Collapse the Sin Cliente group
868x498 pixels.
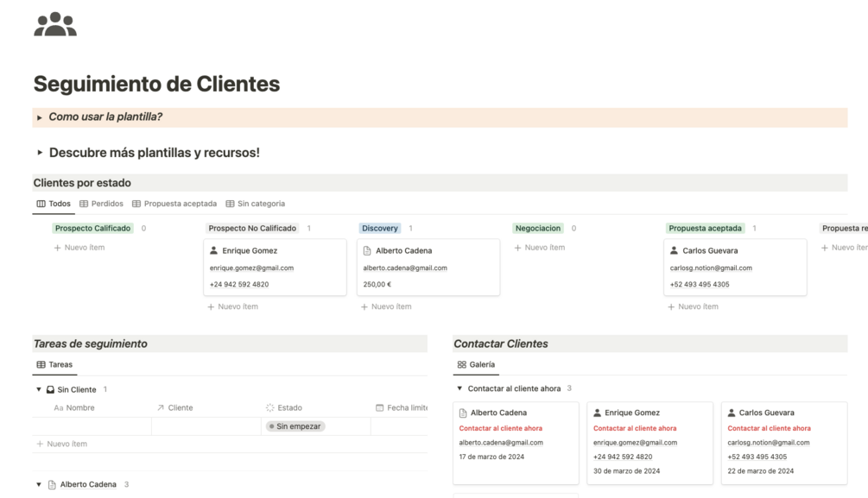pos(39,389)
